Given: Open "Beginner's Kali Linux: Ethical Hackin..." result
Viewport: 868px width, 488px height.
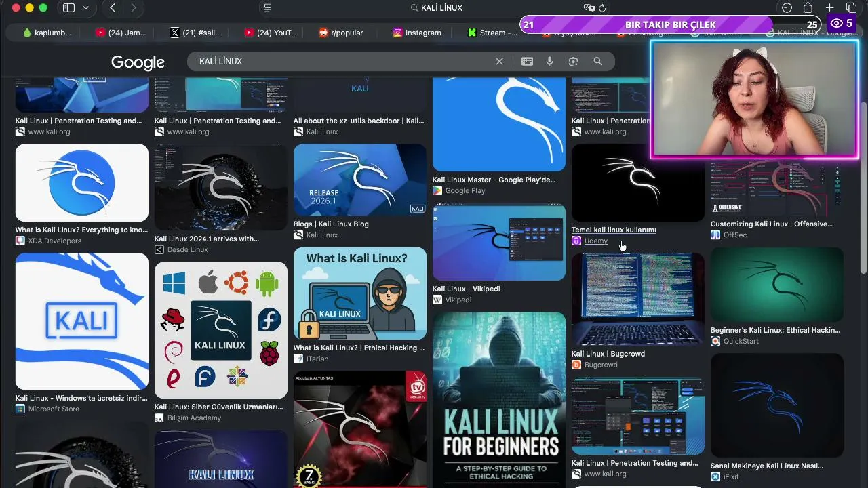Looking at the screenshot, I should (x=775, y=330).
